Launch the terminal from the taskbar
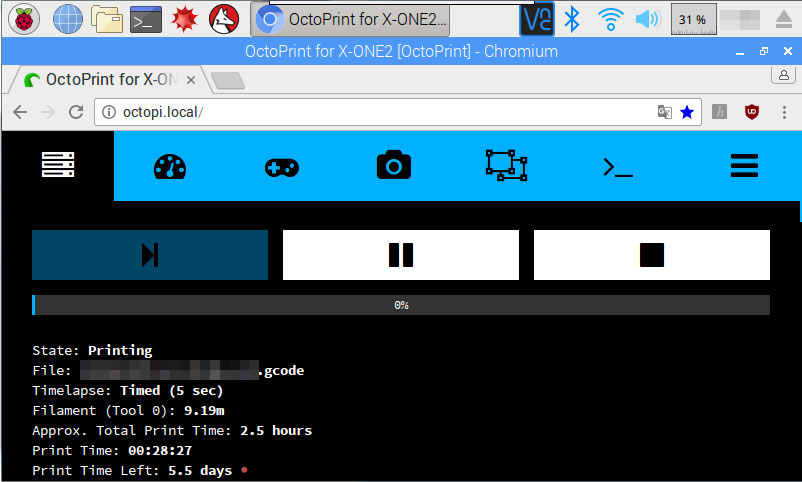 pos(146,19)
